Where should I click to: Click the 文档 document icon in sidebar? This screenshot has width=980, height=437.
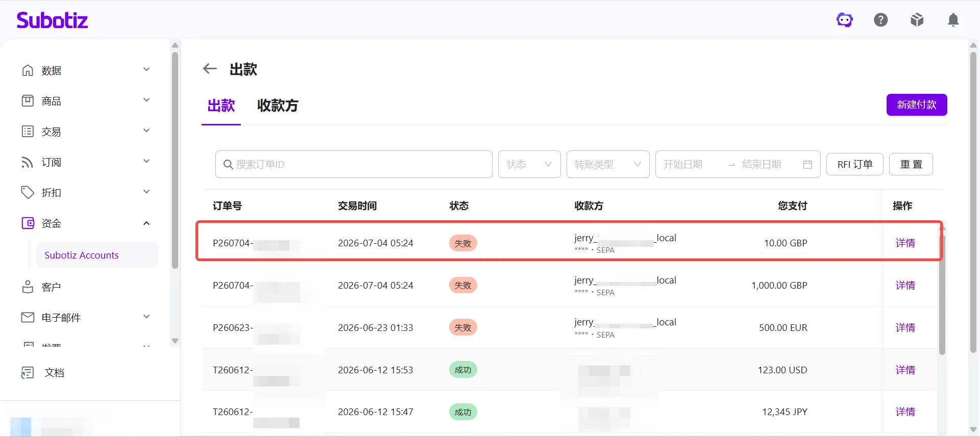[x=28, y=373]
